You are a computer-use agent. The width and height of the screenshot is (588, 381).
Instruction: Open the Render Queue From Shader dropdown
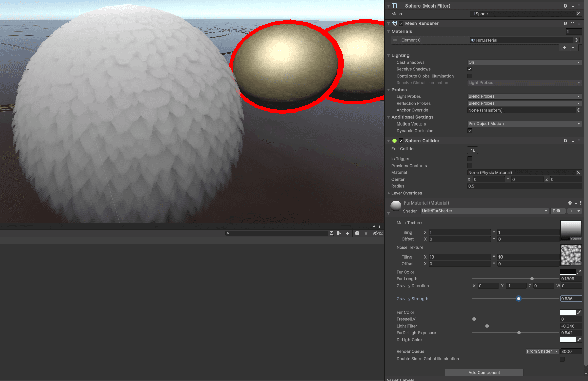(542, 351)
